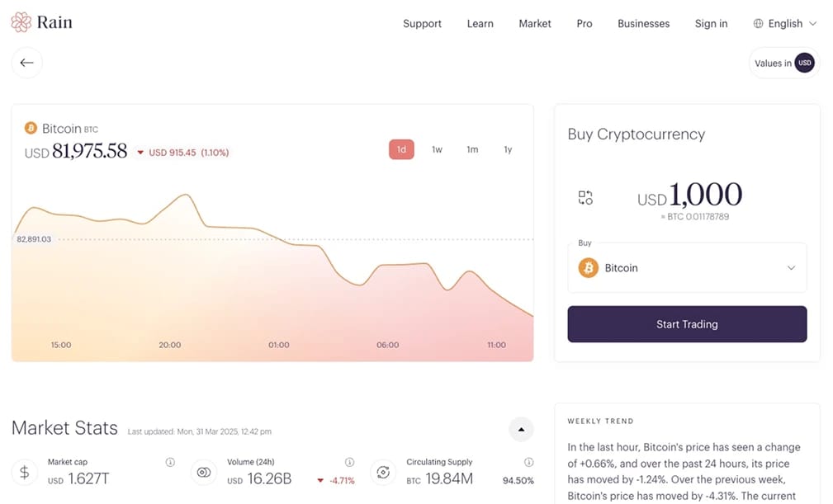Image resolution: width=833 pixels, height=504 pixels.
Task: Click the globe language icon
Action: tap(758, 24)
